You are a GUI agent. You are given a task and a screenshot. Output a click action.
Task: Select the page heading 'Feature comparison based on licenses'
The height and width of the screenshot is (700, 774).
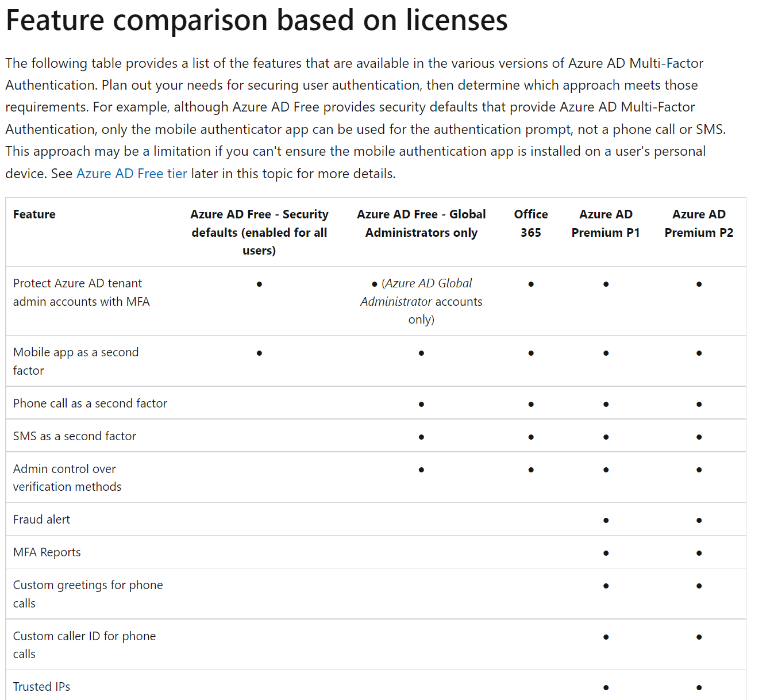pos(256,20)
